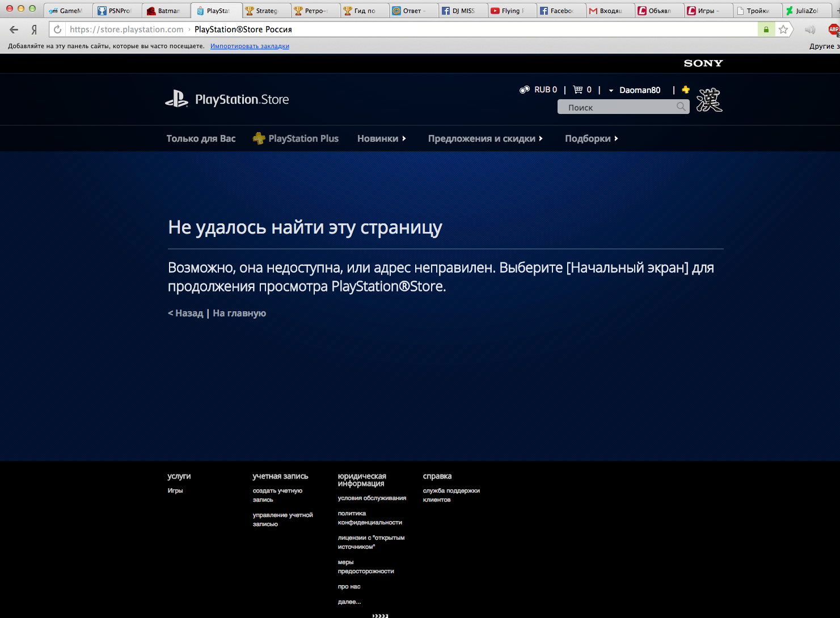Viewport: 840px width, 618px height.
Task: Open the Daoman80 account dropdown
Action: pos(635,90)
